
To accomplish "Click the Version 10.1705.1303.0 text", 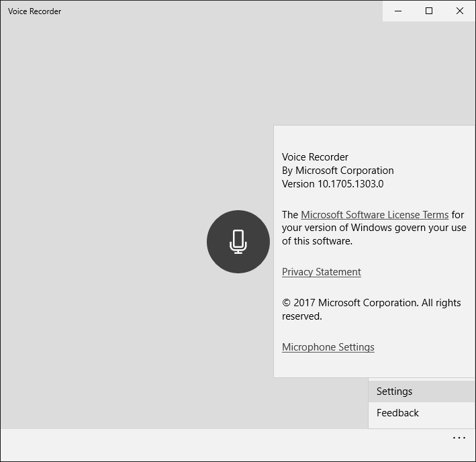I will point(332,184).
